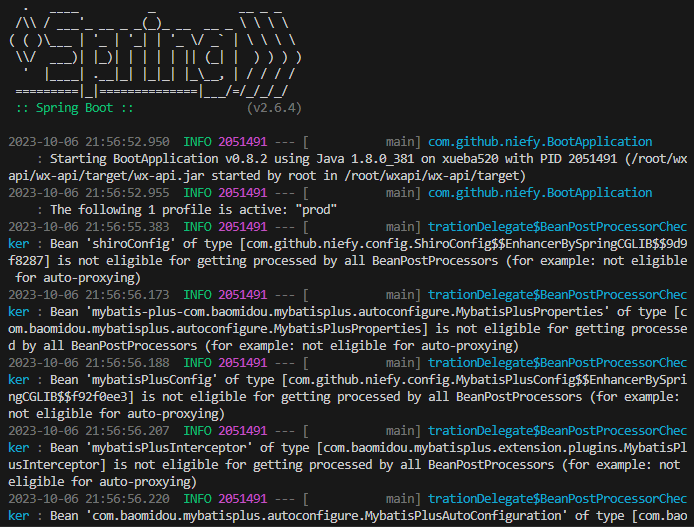Click timestamp '2023-10-06 21:56:56.188'
The height and width of the screenshot is (527, 694).
click(x=89, y=363)
